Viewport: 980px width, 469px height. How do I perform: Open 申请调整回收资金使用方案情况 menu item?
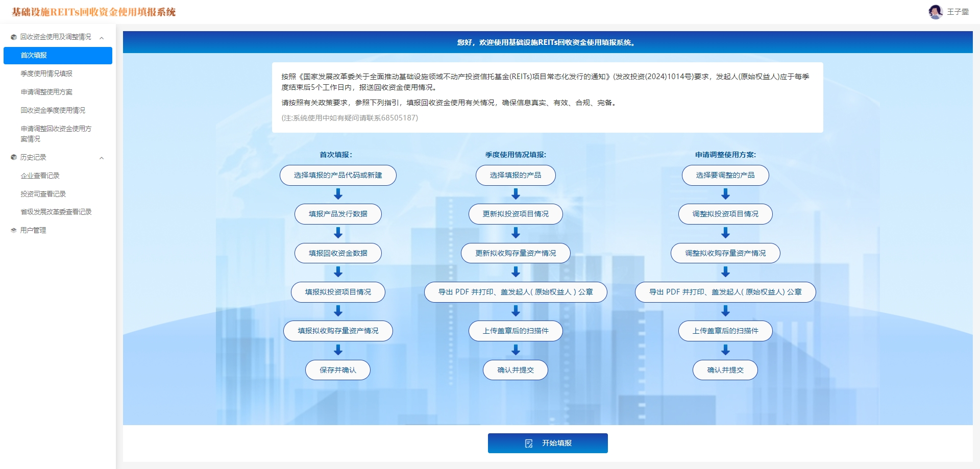click(56, 134)
